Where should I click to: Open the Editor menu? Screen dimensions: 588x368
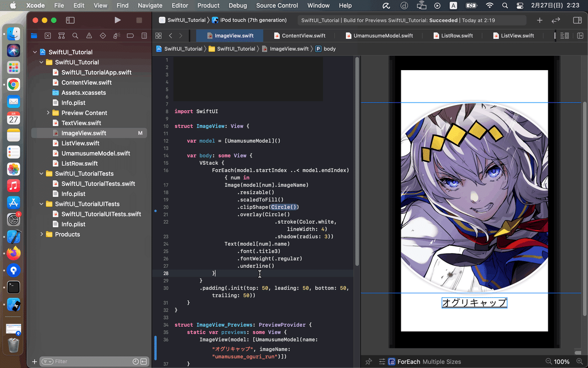click(x=180, y=5)
